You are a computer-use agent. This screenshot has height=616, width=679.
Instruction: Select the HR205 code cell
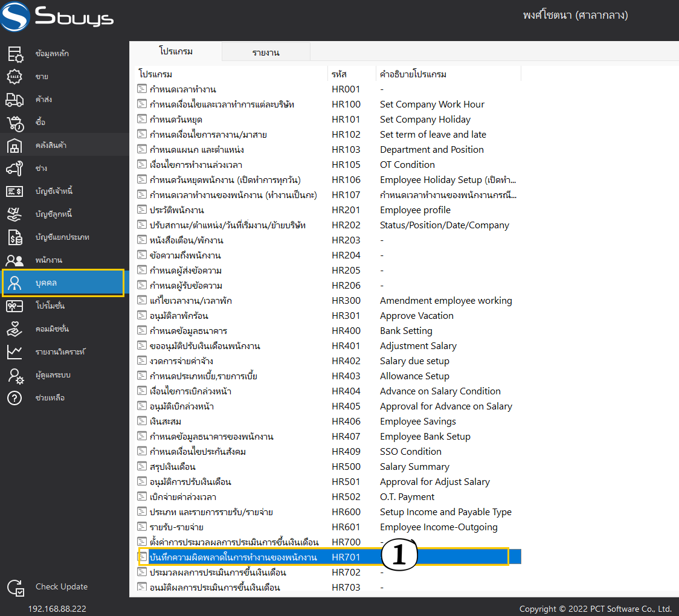tap(346, 271)
